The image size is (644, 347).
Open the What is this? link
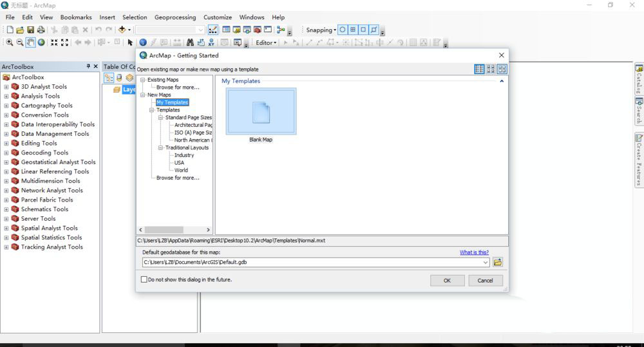474,252
